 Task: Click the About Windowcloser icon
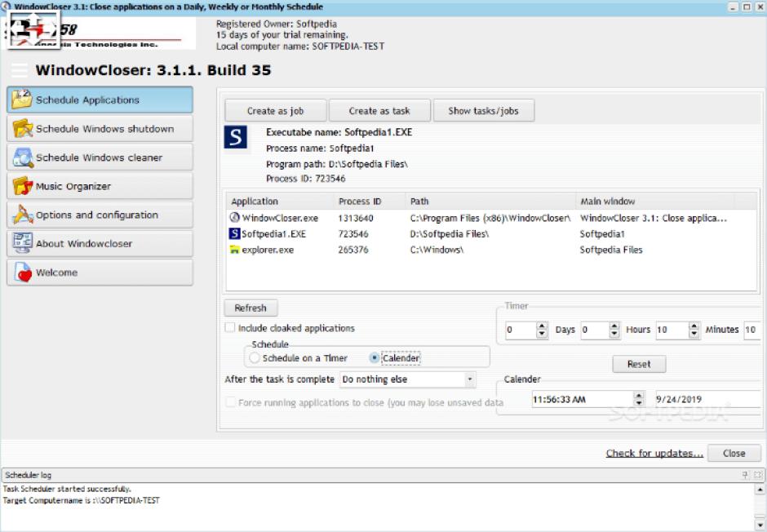click(x=23, y=243)
